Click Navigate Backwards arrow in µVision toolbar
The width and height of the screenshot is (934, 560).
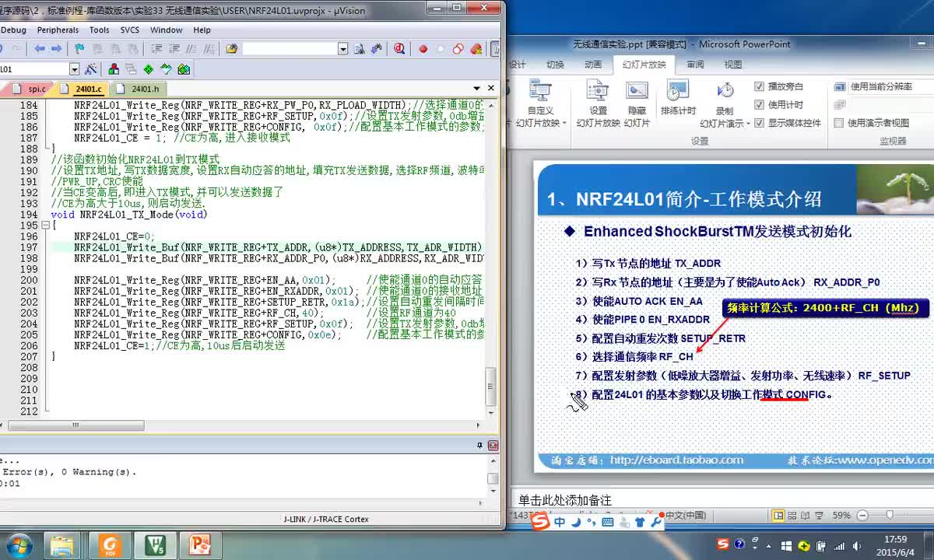pos(40,48)
